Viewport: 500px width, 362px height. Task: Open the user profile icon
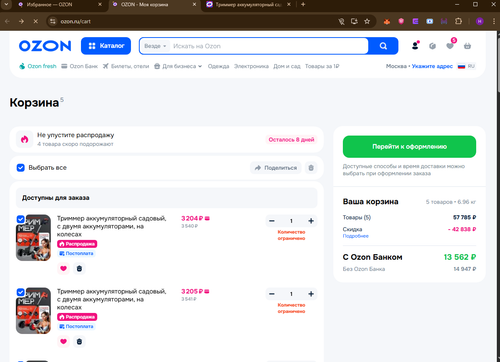(415, 46)
